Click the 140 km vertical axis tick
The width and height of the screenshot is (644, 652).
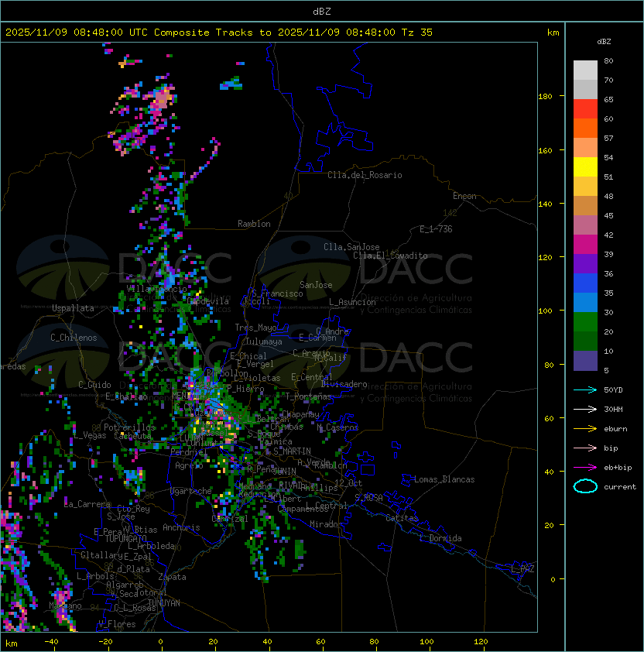[x=545, y=204]
